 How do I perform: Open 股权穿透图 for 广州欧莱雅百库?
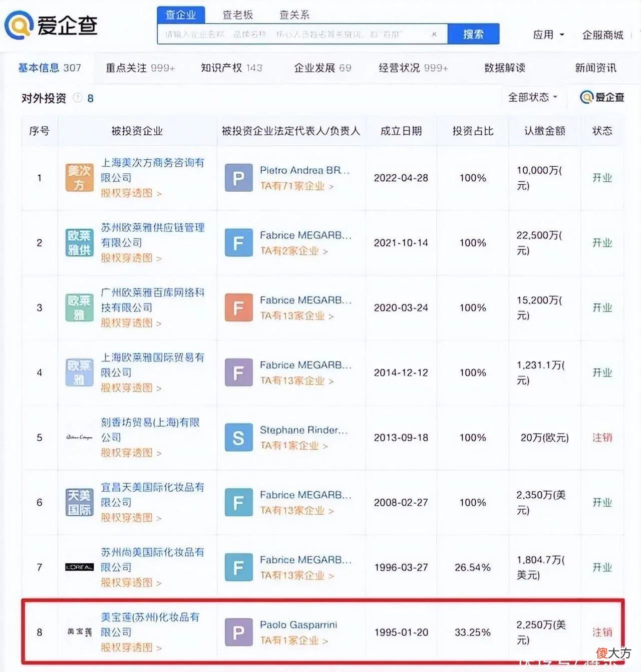coord(131,323)
